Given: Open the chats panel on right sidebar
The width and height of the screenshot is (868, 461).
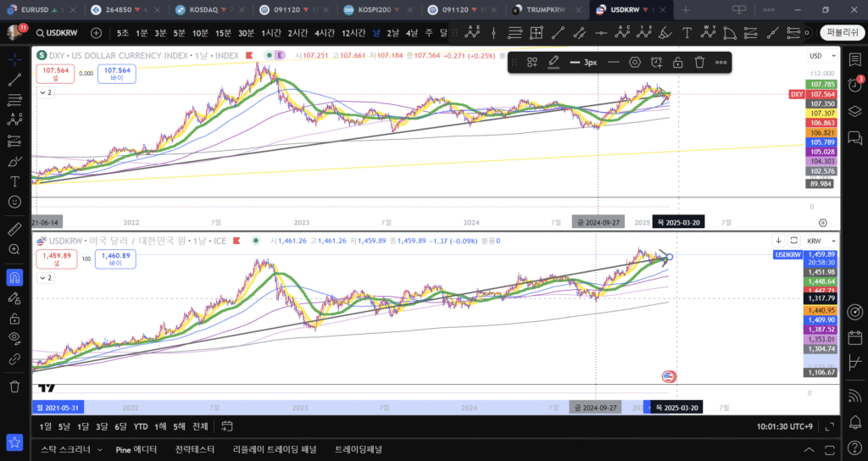Looking at the screenshot, I should [854, 137].
